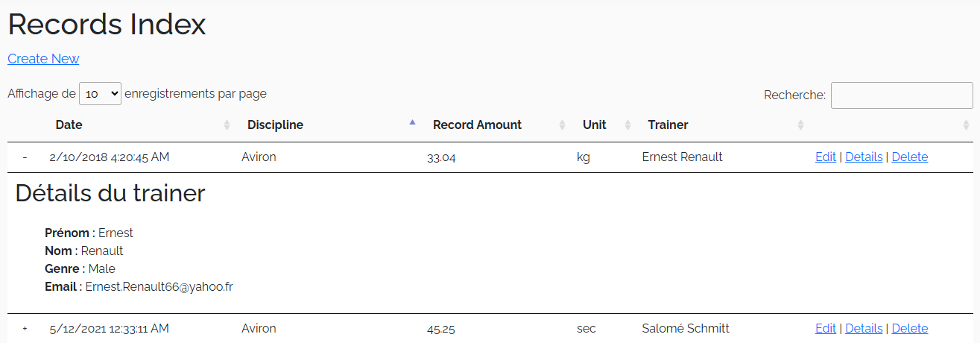This screenshot has width=980, height=343.
Task: View Details of the 33.04 kg record
Action: pyautogui.click(x=864, y=157)
